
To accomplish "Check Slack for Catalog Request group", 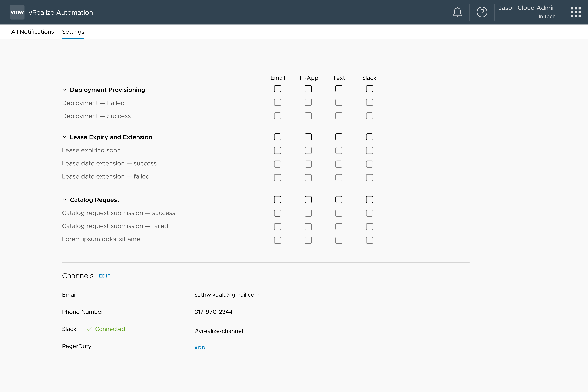I will [370, 199].
